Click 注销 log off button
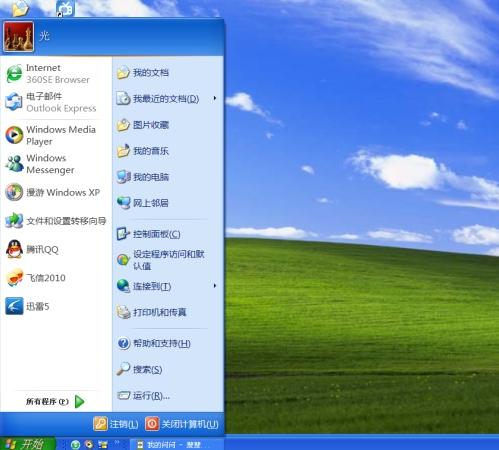The height and width of the screenshot is (450, 499). 116,424
